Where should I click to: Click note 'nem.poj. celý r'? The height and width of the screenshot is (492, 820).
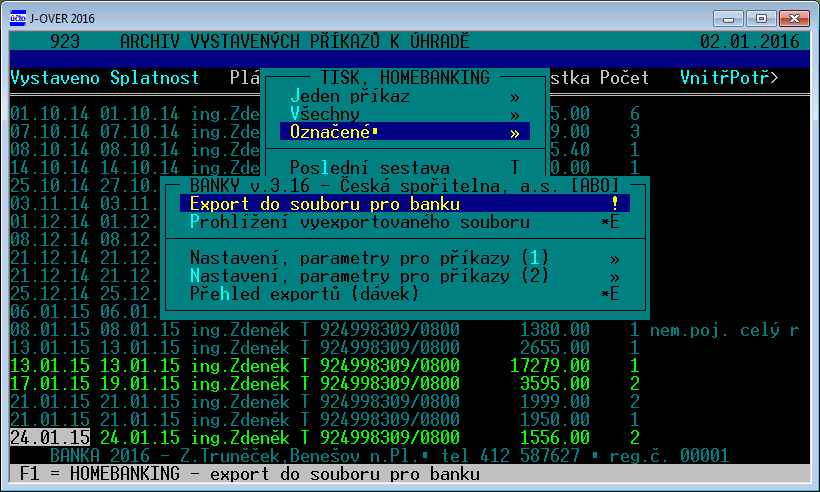click(x=724, y=330)
